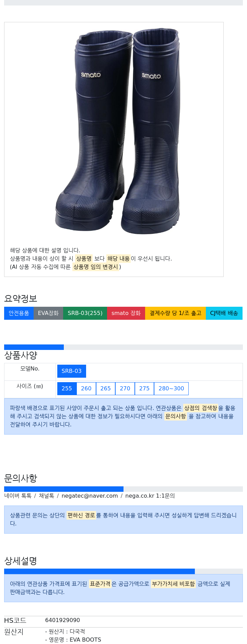Screen dimensions: 247x644
Task: Open the 채널톡 inquiry link
Action: click(46, 496)
